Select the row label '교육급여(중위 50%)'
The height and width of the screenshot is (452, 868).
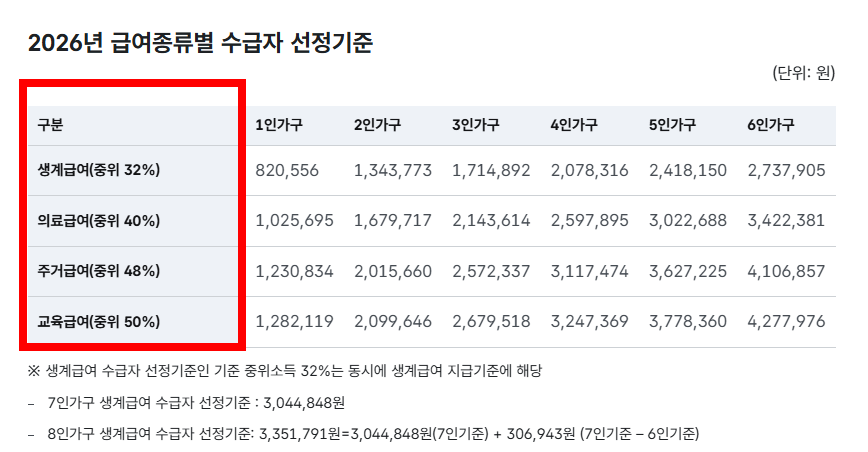click(99, 321)
